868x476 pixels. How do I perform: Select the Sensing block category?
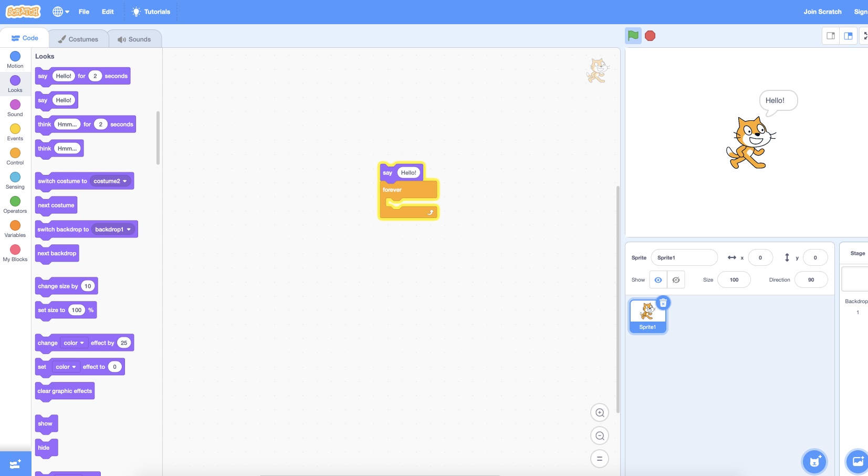click(15, 181)
